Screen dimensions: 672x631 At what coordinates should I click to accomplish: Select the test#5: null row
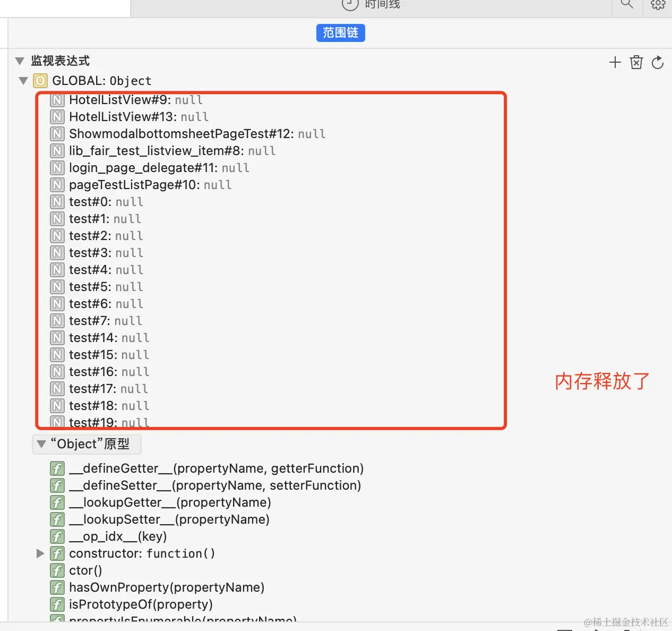[x=97, y=287]
